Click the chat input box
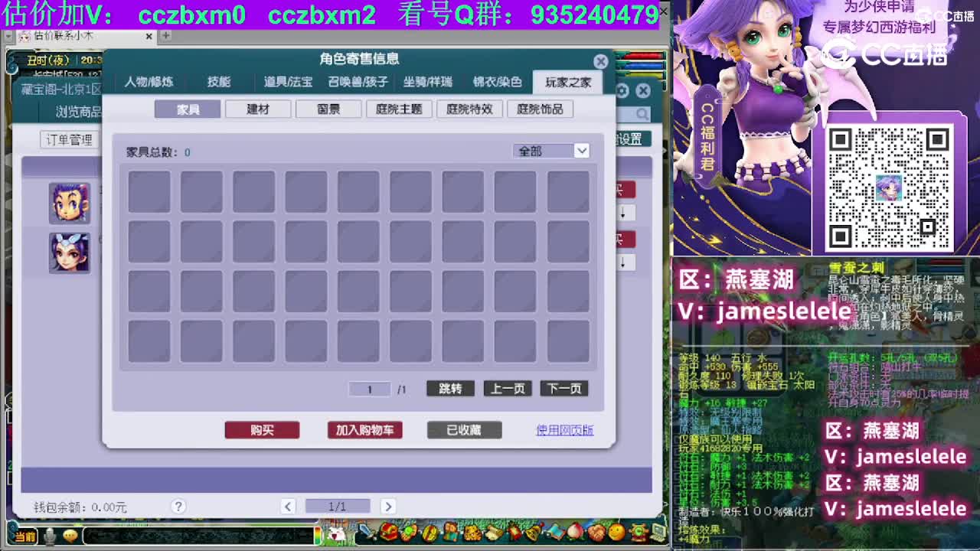The image size is (980, 551). coord(198,536)
